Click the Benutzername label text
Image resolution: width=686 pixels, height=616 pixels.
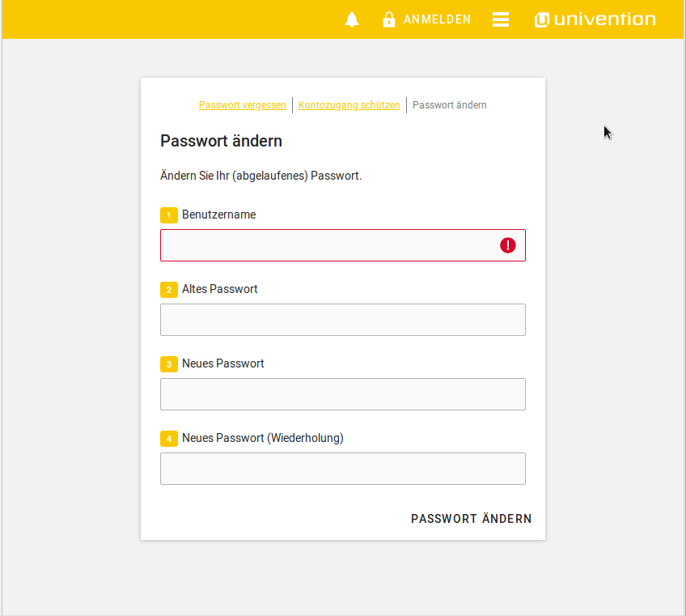pyautogui.click(x=218, y=215)
